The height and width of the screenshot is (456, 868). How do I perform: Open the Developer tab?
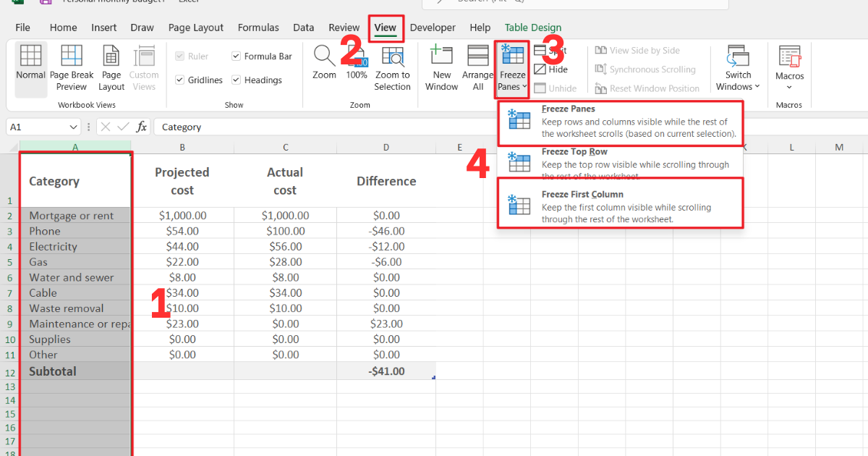[x=433, y=28]
